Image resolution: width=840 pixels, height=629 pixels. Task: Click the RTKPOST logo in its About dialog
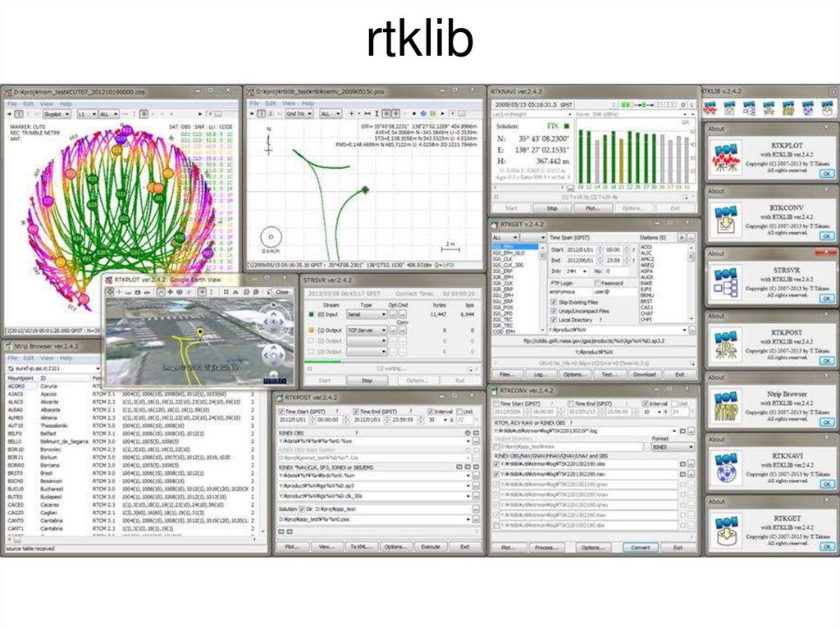pos(727,344)
